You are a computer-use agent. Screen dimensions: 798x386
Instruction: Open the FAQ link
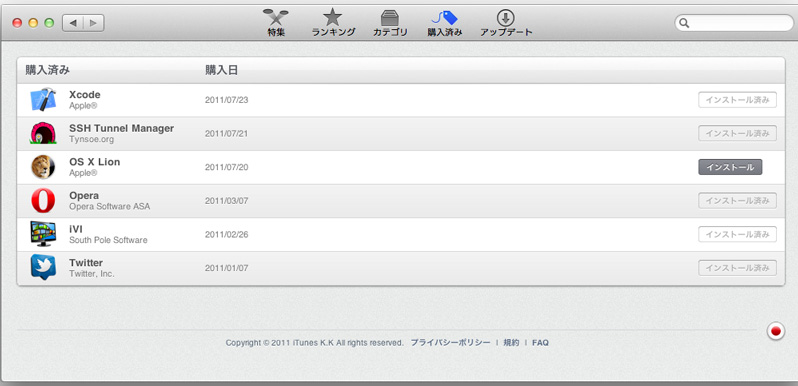(x=540, y=343)
